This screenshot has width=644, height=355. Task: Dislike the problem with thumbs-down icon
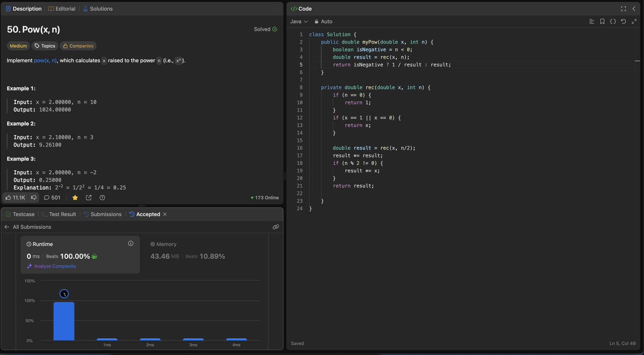tap(34, 198)
